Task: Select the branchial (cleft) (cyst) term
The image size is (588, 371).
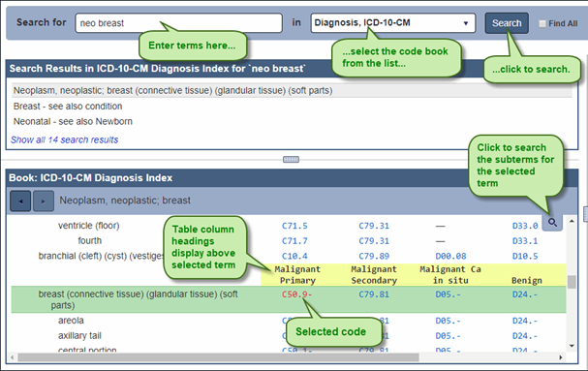Action: click(x=101, y=256)
